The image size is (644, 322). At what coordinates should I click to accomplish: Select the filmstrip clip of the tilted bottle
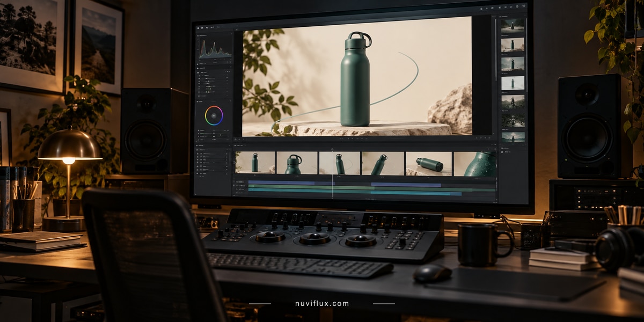point(382,163)
